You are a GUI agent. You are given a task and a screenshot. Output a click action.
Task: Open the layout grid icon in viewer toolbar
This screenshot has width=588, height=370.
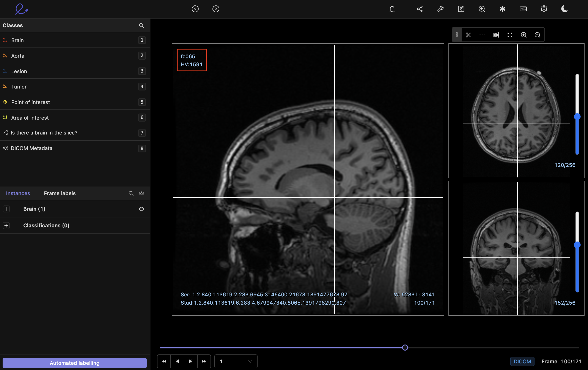pos(496,35)
